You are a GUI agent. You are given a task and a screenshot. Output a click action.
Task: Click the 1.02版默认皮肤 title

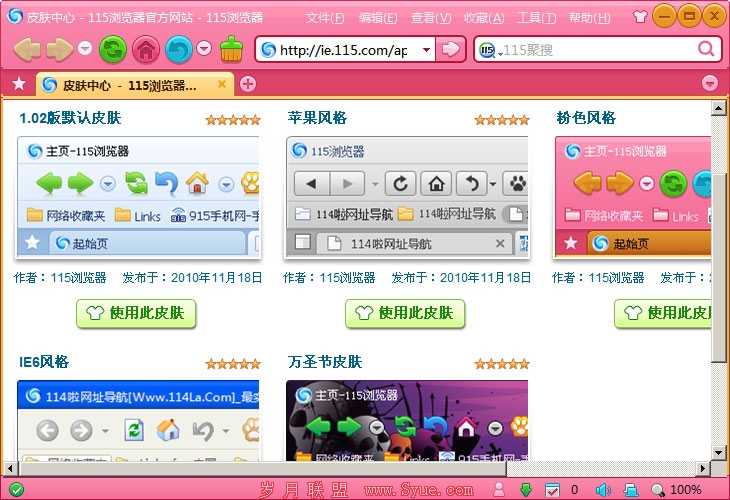pyautogui.click(x=70, y=118)
